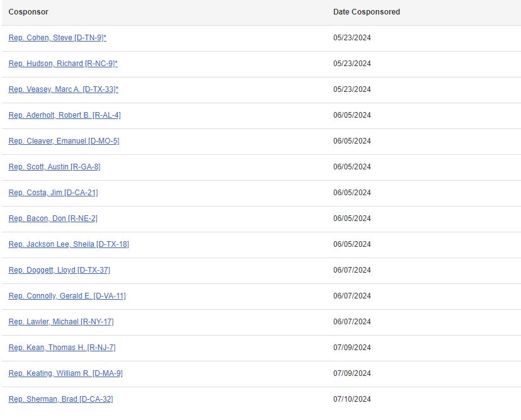Open Rep. Kean, Thomas H. link
The height and width of the screenshot is (420, 521).
point(62,348)
